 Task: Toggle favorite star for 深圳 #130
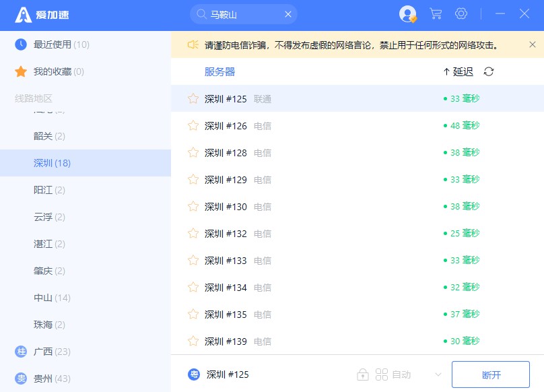(193, 207)
